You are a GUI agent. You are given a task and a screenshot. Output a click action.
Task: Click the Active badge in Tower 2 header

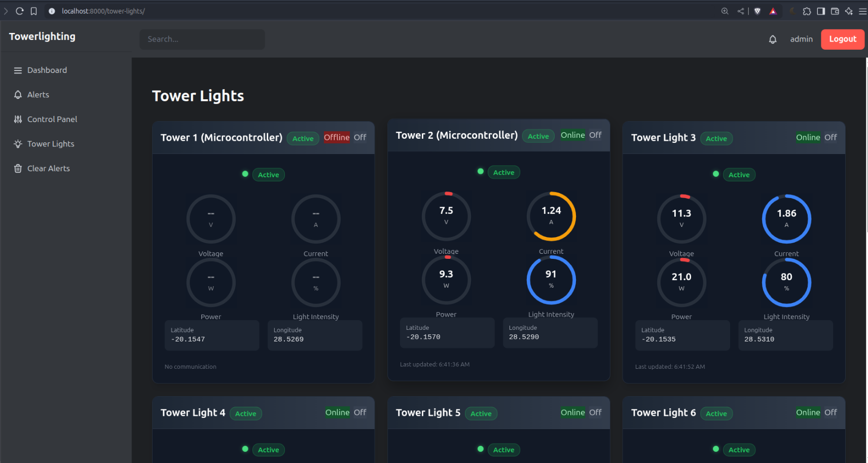click(x=538, y=136)
